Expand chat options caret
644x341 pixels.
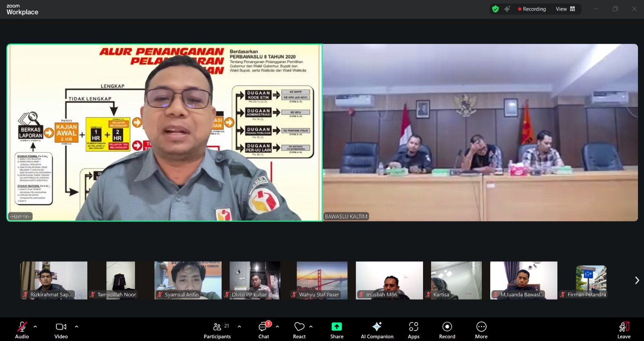tap(277, 327)
